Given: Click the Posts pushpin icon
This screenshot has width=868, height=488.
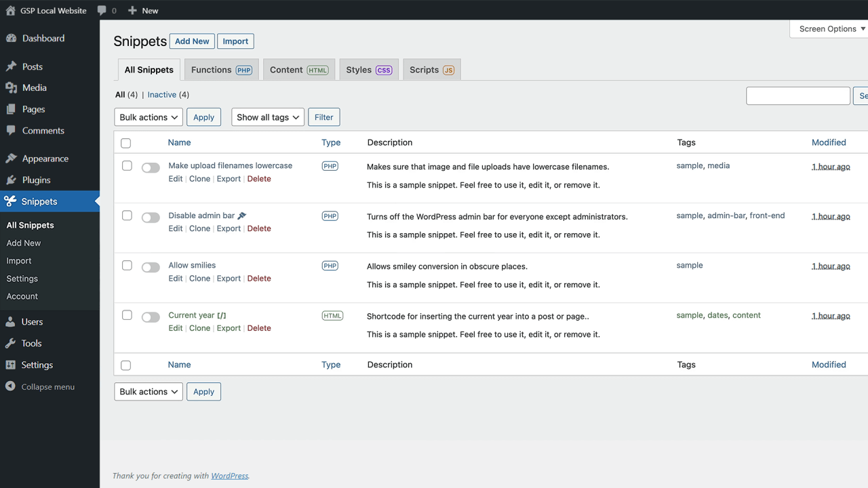Looking at the screenshot, I should point(11,66).
